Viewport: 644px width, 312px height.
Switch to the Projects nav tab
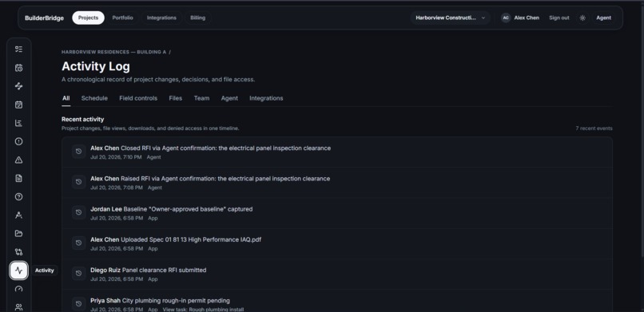[x=89, y=18]
